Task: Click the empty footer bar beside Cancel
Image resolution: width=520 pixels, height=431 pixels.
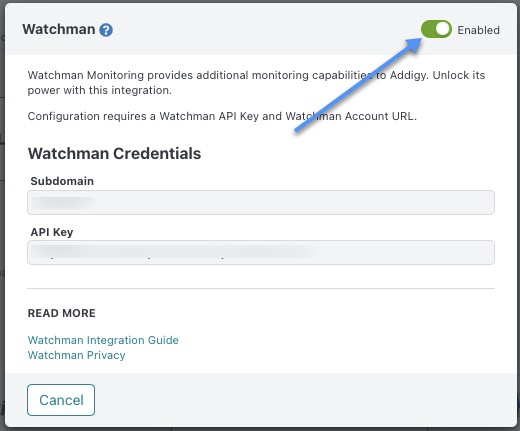Action: click(x=305, y=400)
